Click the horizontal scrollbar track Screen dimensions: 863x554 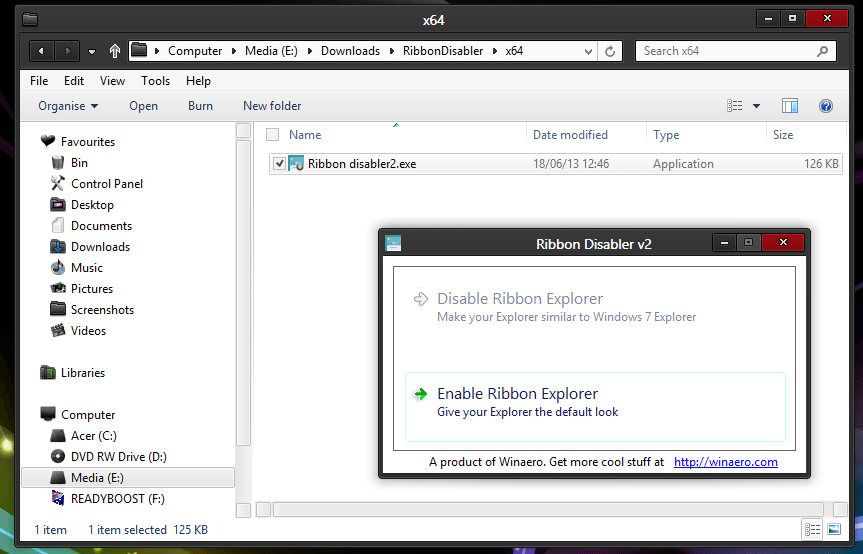coord(548,509)
